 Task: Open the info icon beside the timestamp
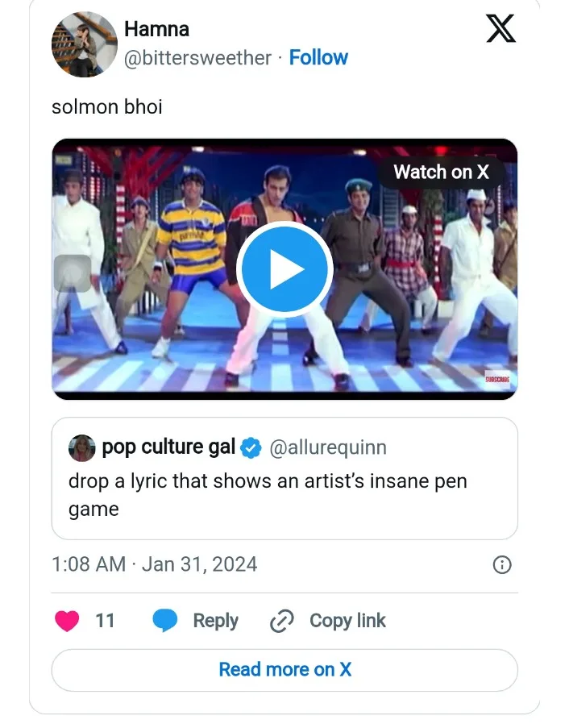(501, 564)
